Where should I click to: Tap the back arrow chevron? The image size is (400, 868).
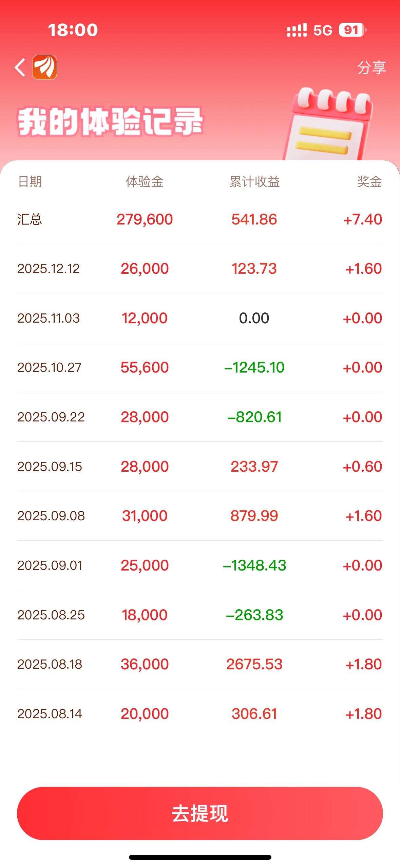(x=20, y=67)
